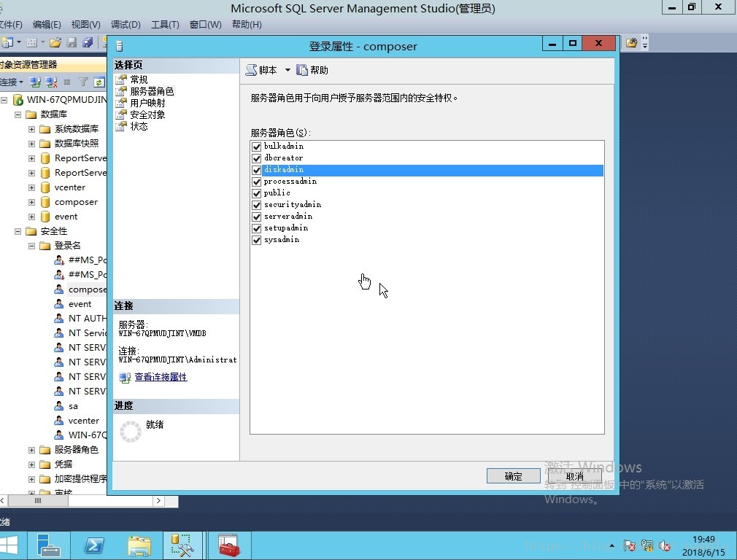
Task: Click the clock showing 19:49
Action: [703, 540]
